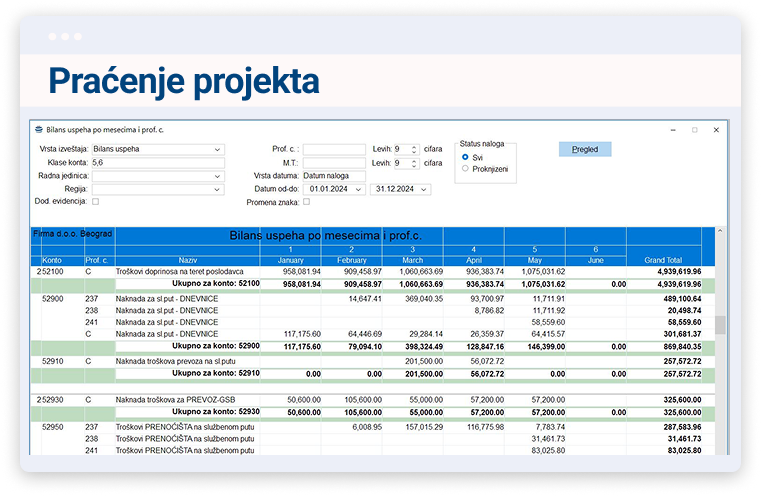The image size is (761, 496).
Task: Select the Svi radio button
Action: tap(465, 157)
